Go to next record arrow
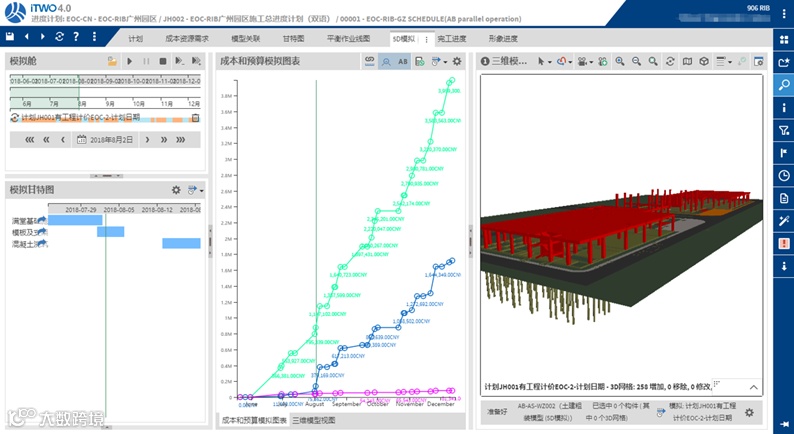Viewport: 794px width, 434px height. 43,37
